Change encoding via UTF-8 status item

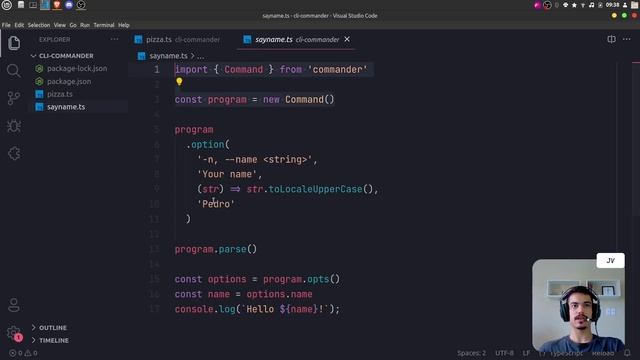tap(504, 353)
